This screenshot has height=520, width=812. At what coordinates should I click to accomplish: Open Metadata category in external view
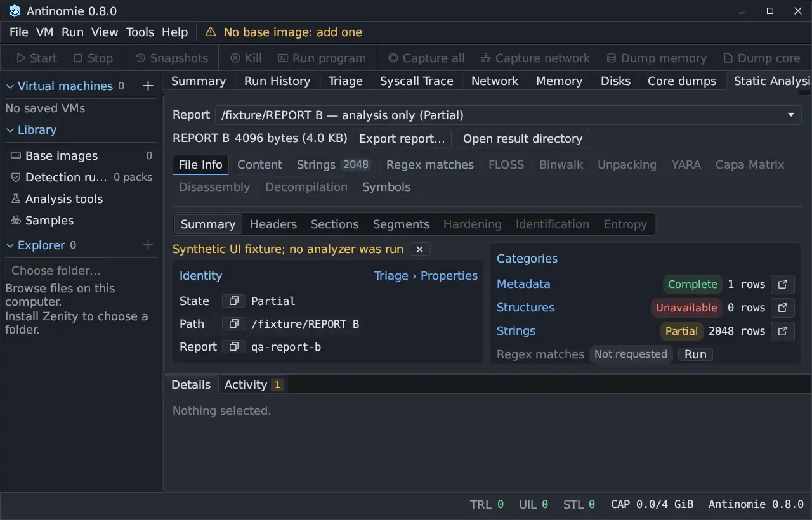[x=783, y=284]
